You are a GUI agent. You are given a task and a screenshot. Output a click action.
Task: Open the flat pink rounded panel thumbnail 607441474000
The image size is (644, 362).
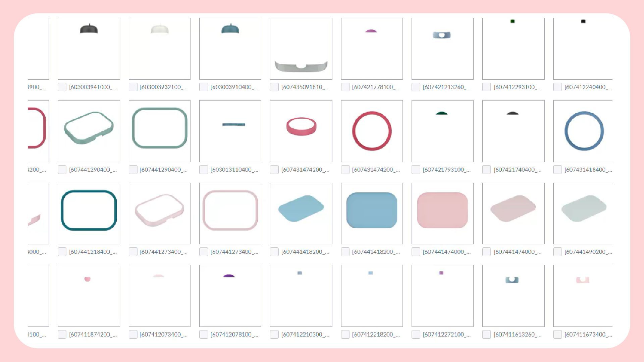tap(442, 214)
